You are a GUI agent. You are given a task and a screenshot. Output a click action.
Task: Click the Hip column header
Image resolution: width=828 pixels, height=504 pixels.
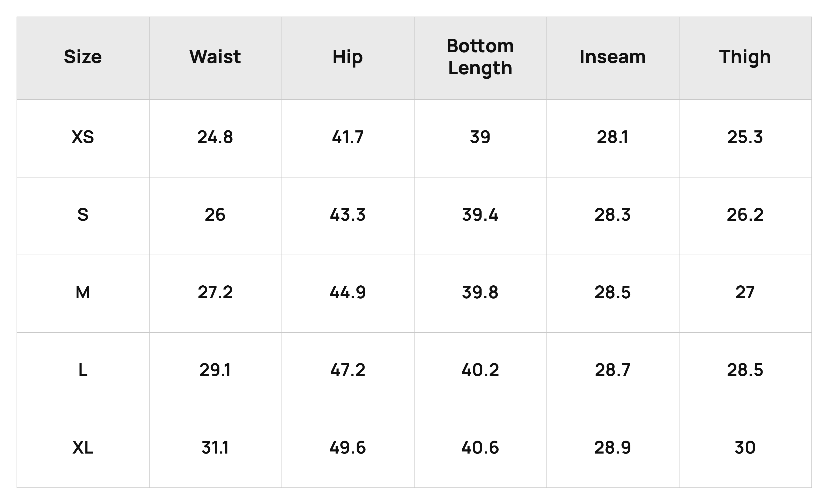coord(348,58)
